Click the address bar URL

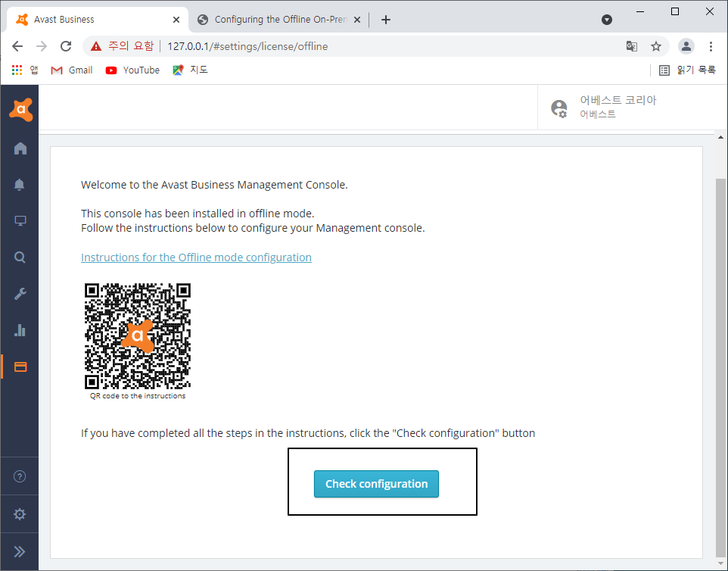247,46
